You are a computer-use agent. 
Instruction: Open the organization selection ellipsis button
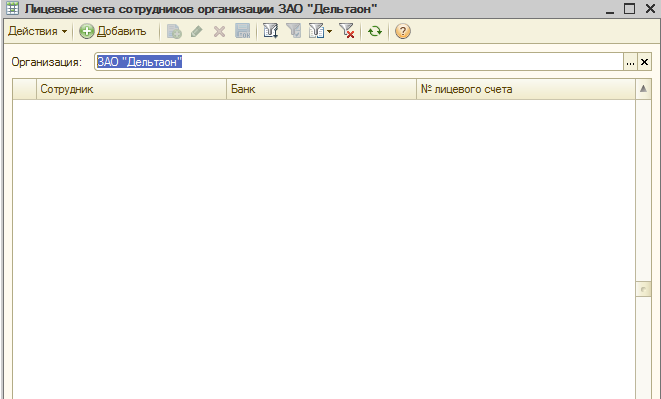coord(630,62)
